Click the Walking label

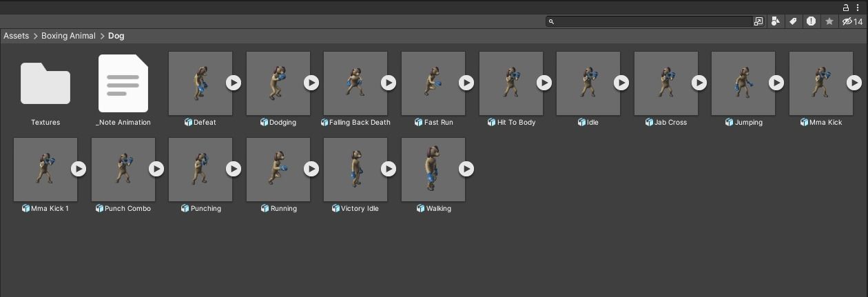point(438,209)
